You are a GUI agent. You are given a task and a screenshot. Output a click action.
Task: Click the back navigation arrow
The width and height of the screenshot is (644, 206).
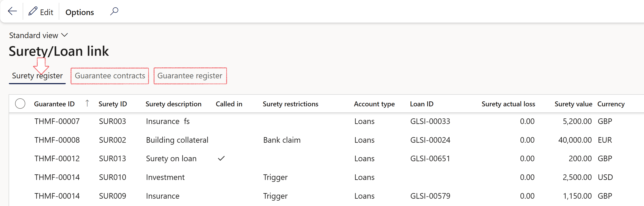click(12, 11)
